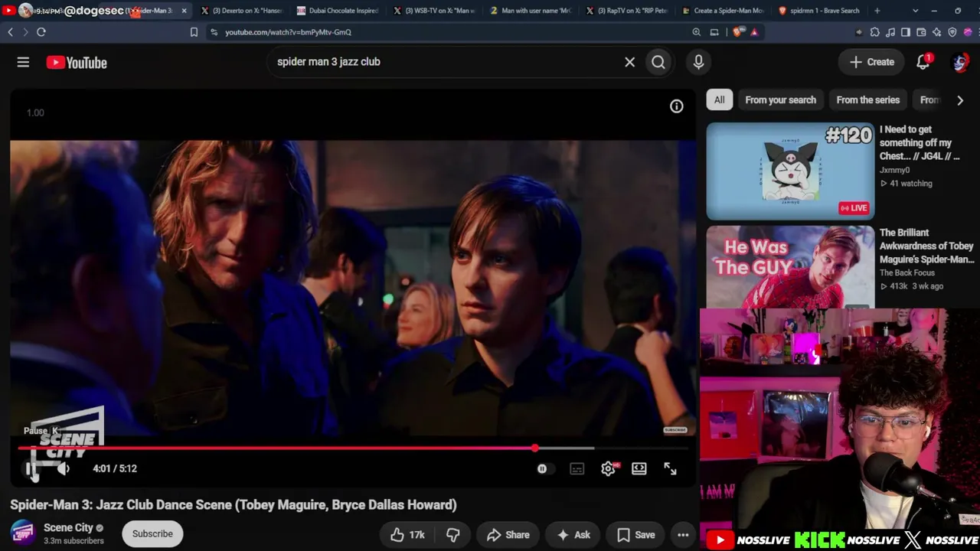980x551 pixels.
Task: Toggle subtitles/closed captions
Action: pos(577,468)
